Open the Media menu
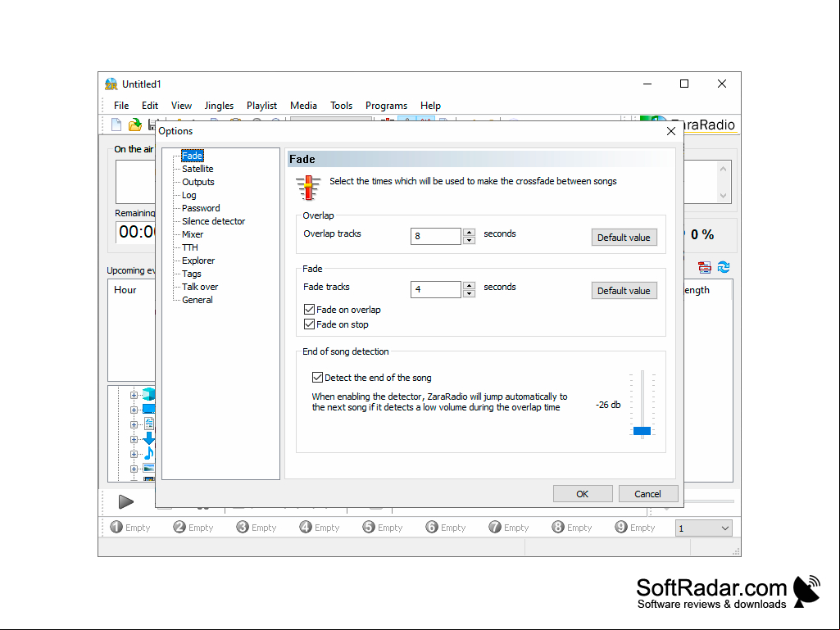This screenshot has width=840, height=630. [303, 106]
